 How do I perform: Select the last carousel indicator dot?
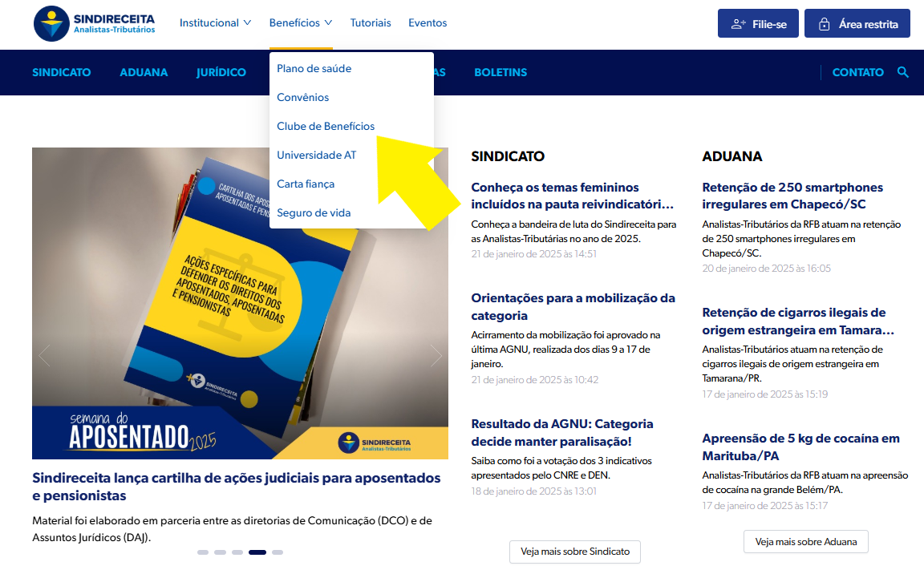click(278, 552)
